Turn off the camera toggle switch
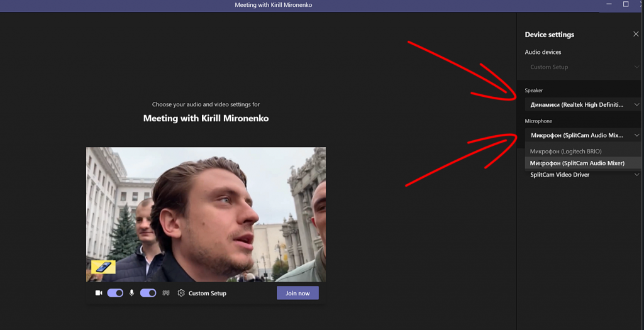This screenshot has width=644, height=330. click(115, 293)
